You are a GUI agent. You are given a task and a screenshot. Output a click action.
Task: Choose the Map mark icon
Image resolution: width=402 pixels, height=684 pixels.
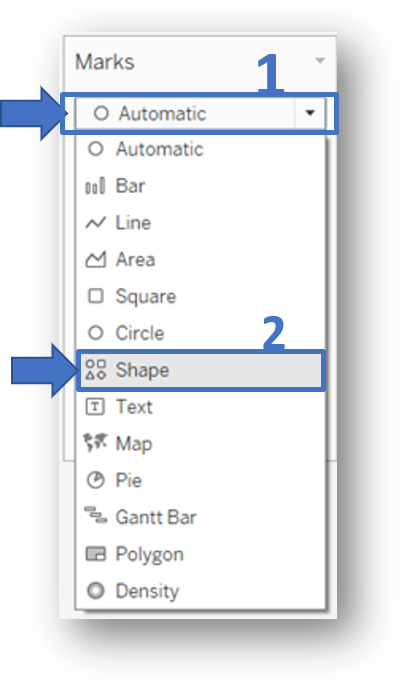[x=95, y=443]
